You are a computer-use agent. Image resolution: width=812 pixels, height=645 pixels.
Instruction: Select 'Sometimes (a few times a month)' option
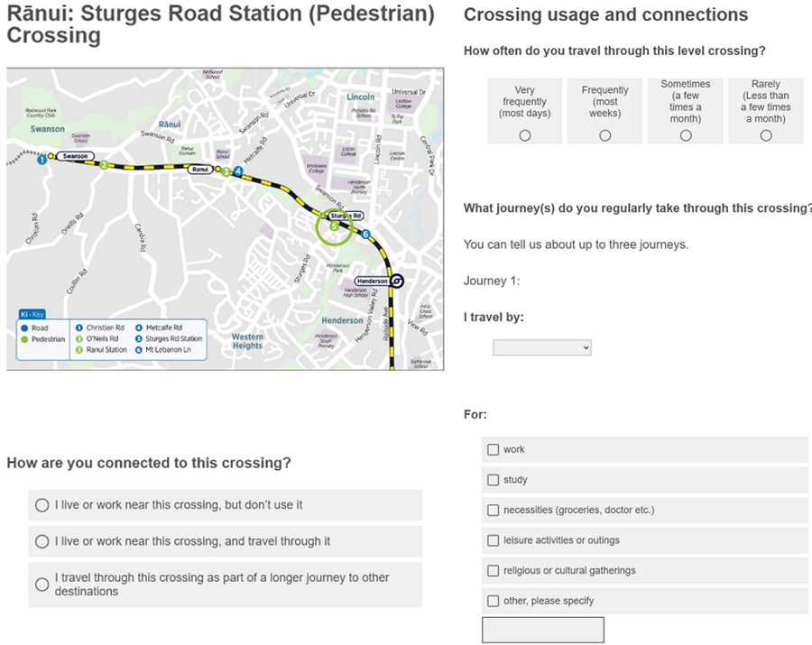(x=686, y=135)
